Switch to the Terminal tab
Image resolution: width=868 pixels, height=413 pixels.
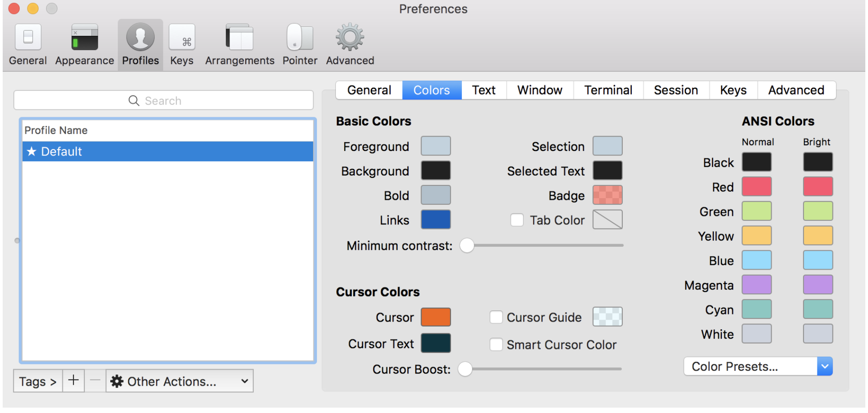[608, 90]
